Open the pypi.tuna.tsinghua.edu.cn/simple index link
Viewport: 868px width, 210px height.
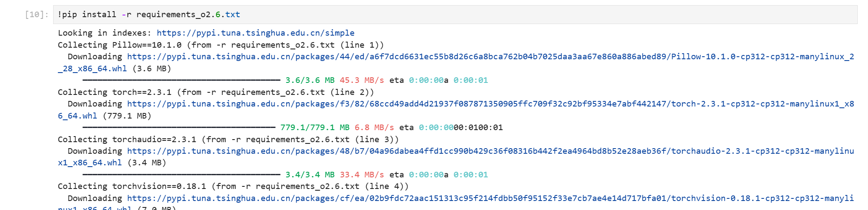coord(255,33)
